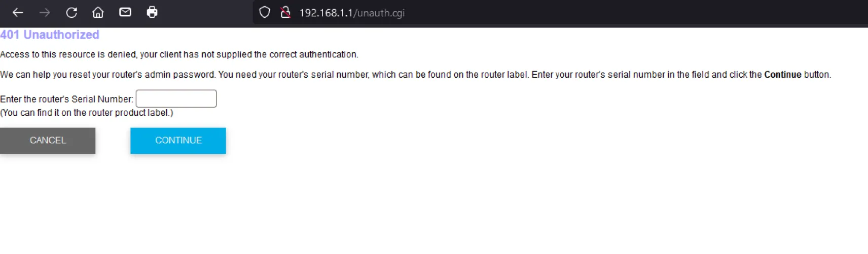Click the bold "Continue" word in instructions
Image resolution: width=868 pixels, height=254 pixels.
[782, 75]
